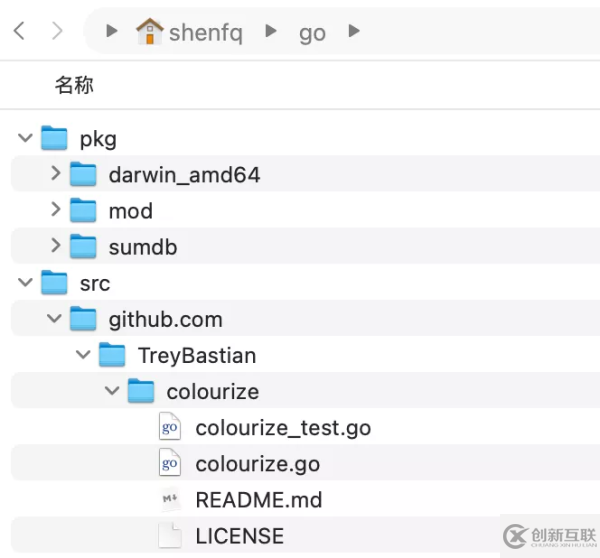This screenshot has height=558, width=600.
Task: Expand the darwin_amd64 folder
Action: pyautogui.click(x=56, y=173)
